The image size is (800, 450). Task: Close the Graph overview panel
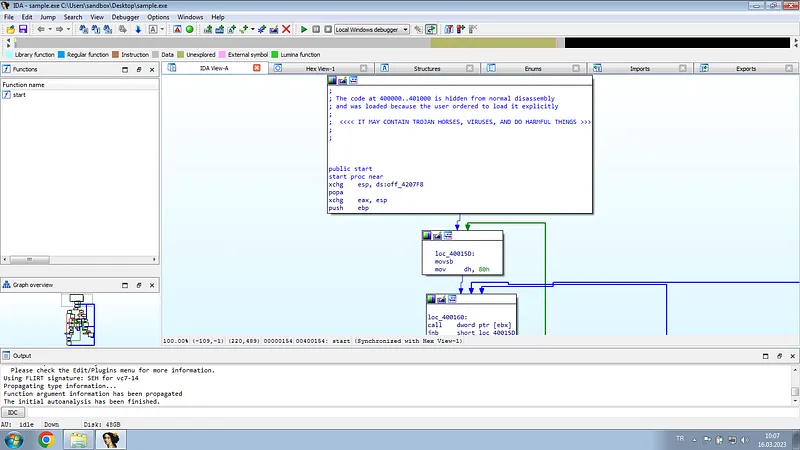click(152, 285)
